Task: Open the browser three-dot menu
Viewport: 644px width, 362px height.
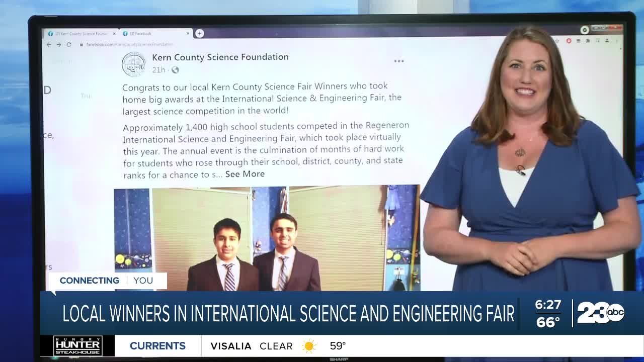Action: click(x=617, y=41)
